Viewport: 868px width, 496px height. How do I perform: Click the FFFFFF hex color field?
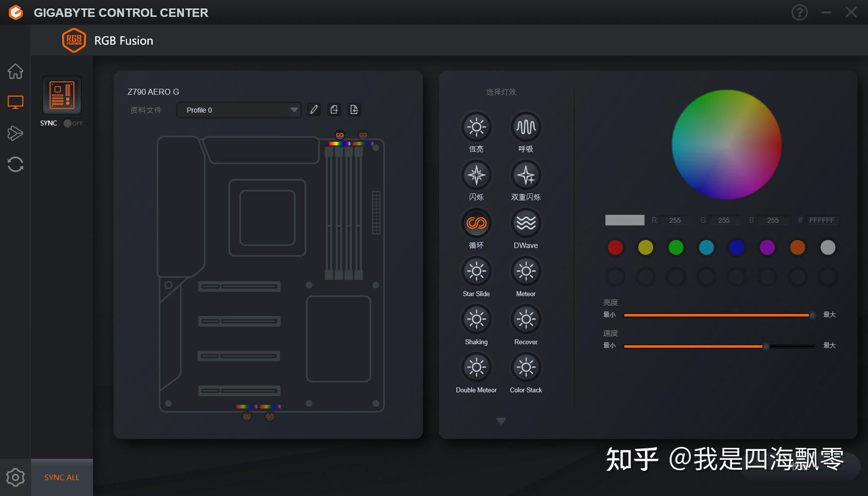tap(822, 220)
